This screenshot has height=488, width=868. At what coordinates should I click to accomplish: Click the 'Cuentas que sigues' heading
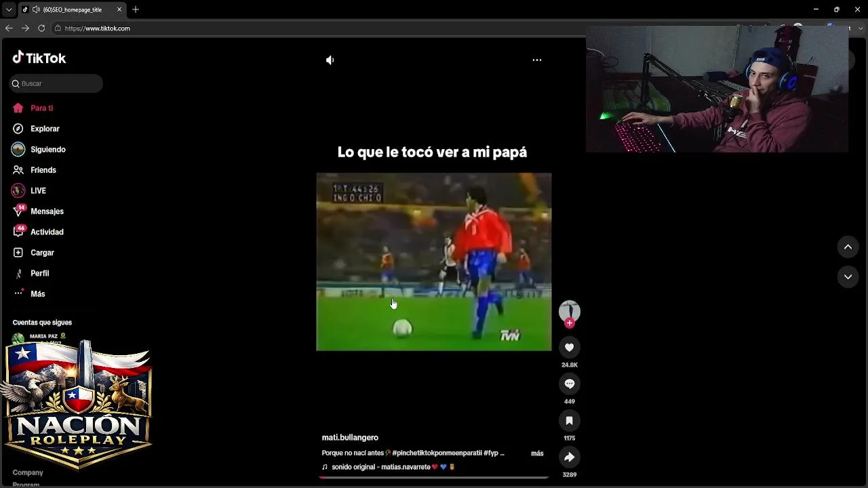[42, 323]
